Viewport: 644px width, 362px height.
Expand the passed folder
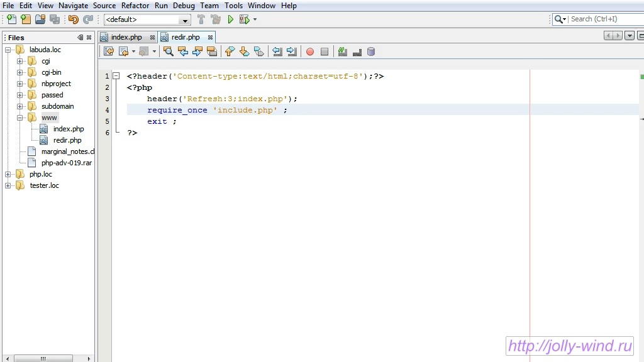pyautogui.click(x=19, y=96)
